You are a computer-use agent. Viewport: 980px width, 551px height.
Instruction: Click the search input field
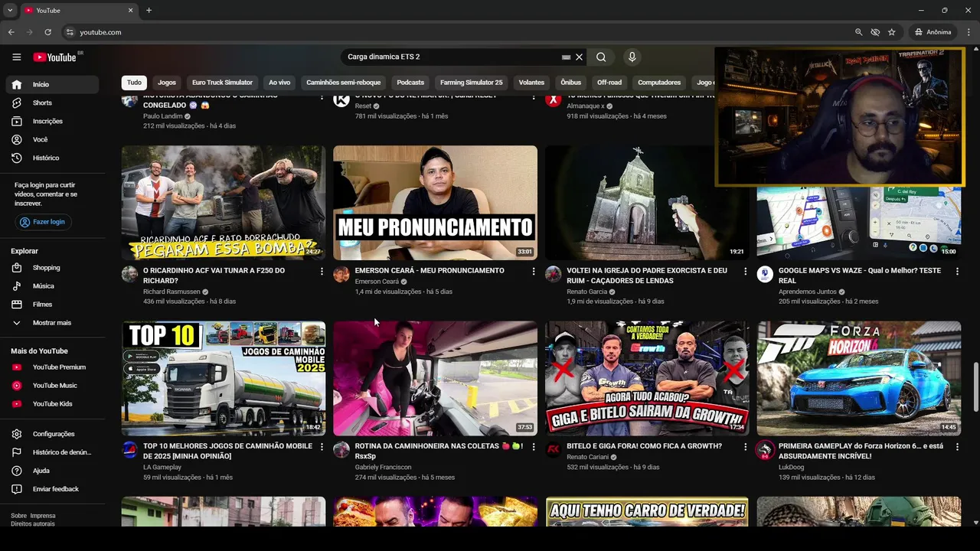pyautogui.click(x=452, y=57)
